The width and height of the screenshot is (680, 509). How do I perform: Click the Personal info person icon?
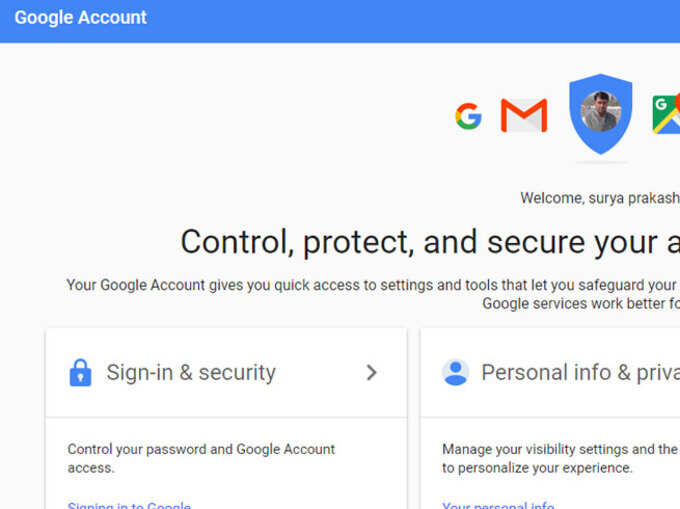[x=455, y=372]
